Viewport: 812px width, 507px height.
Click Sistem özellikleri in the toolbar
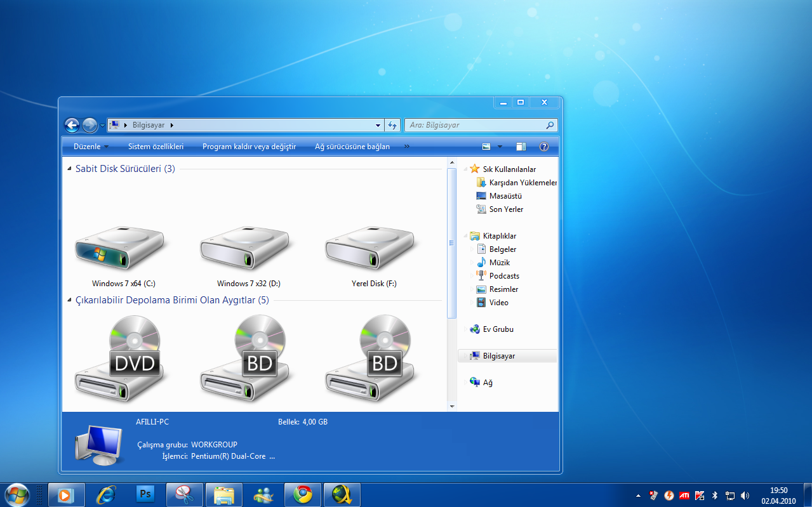(156, 147)
